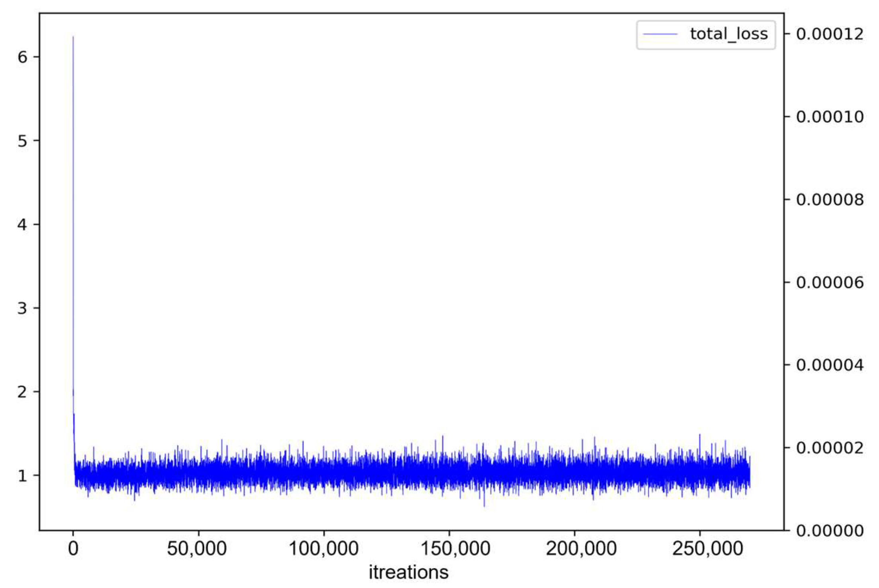Image resolution: width=879 pixels, height=588 pixels.
Task: Click the 150,000 x-axis tick label
Action: point(455,549)
